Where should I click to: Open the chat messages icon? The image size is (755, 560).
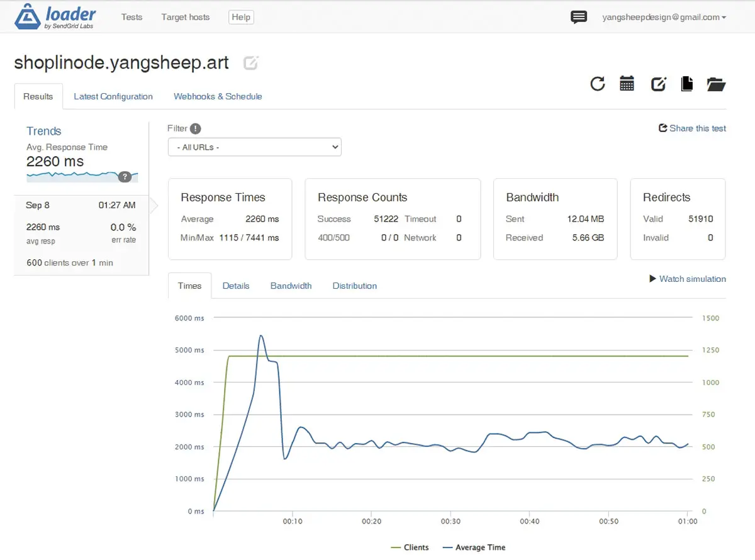tap(579, 18)
